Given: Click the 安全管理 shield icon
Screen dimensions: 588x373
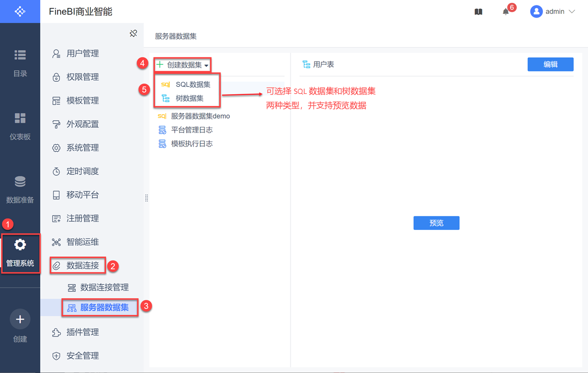Looking at the screenshot, I should click(56, 356).
